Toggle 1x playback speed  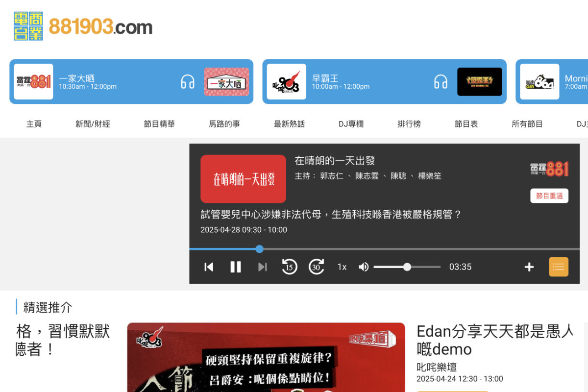[x=342, y=267]
